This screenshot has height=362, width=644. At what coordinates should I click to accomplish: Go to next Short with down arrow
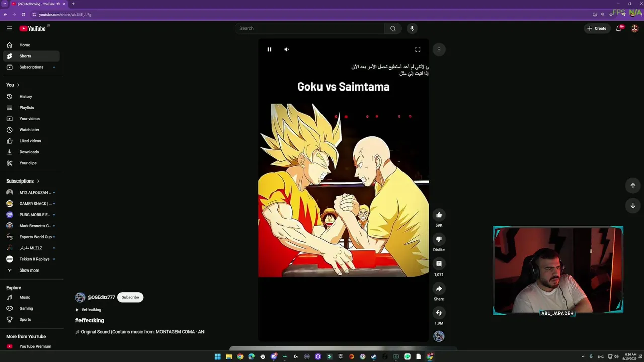coord(633,205)
